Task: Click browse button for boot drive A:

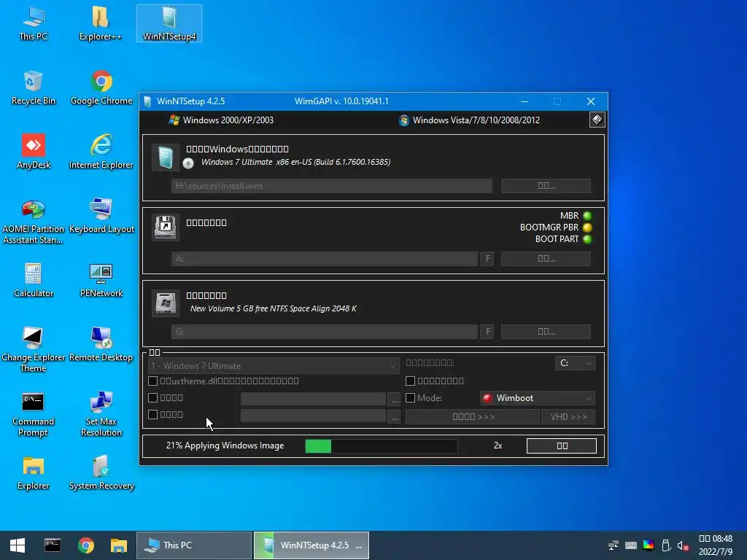Action: (x=546, y=259)
